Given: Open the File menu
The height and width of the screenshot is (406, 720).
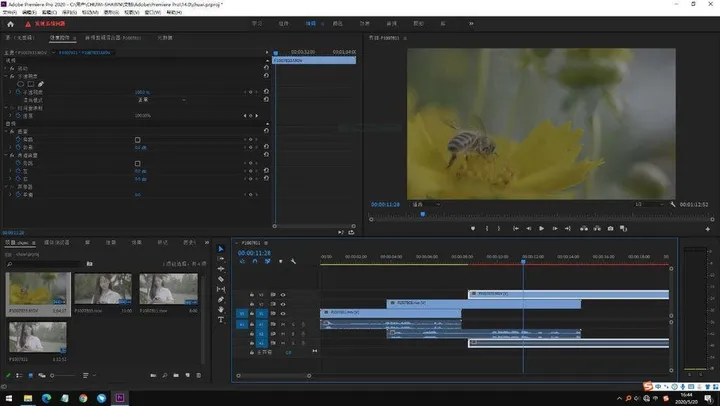Looking at the screenshot, I should [11, 12].
